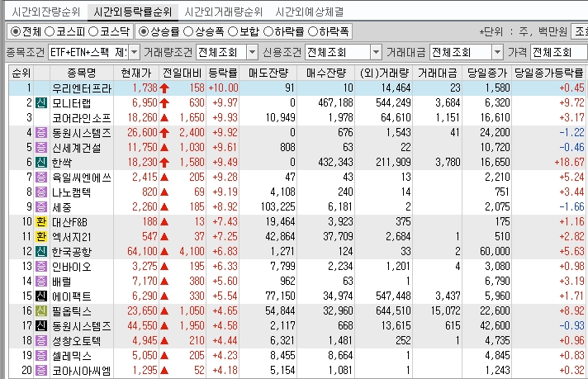This screenshot has height=379, width=588.
Task: Click the 당일종가 column header
Action: pos(486,73)
